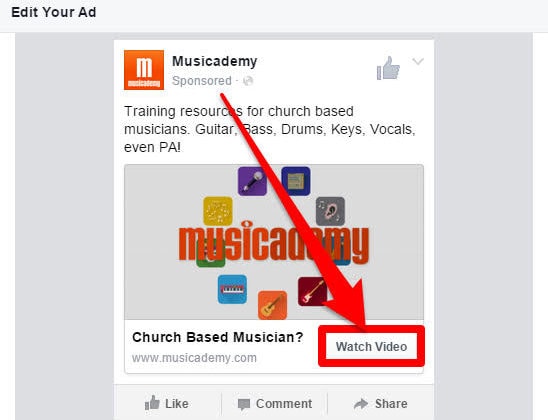Click the purple microphone icon
The image size is (548, 420).
pos(252,181)
